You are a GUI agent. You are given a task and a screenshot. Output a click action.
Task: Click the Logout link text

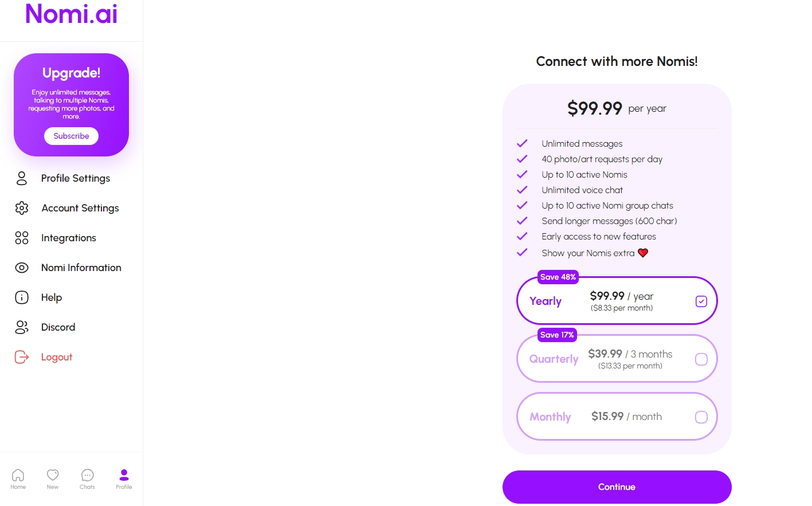pyautogui.click(x=57, y=357)
